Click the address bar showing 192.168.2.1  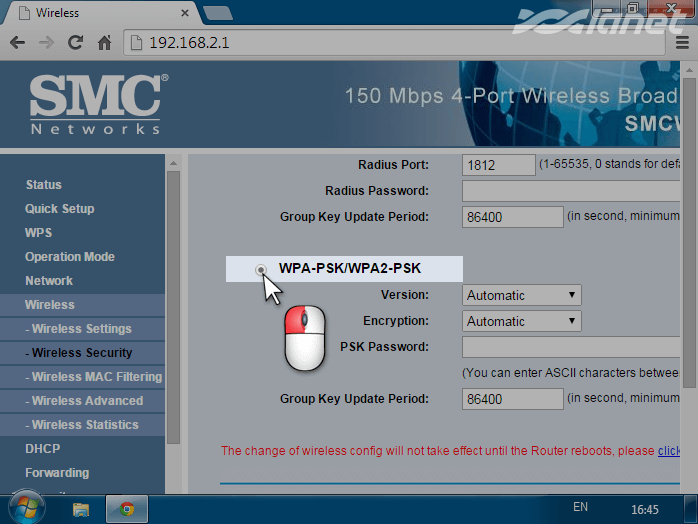(x=394, y=43)
